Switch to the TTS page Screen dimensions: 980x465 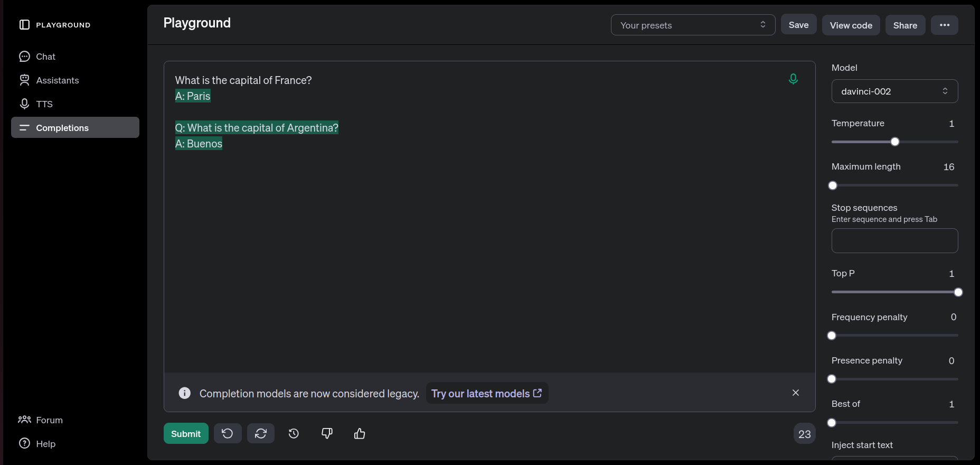44,104
